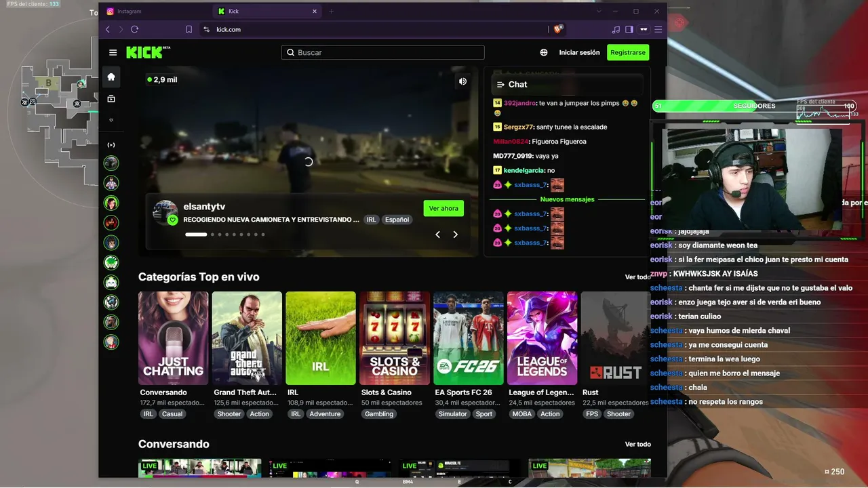Viewport: 868px width, 488px height.
Task: Open the elsantytv channel name
Action: pos(204,206)
